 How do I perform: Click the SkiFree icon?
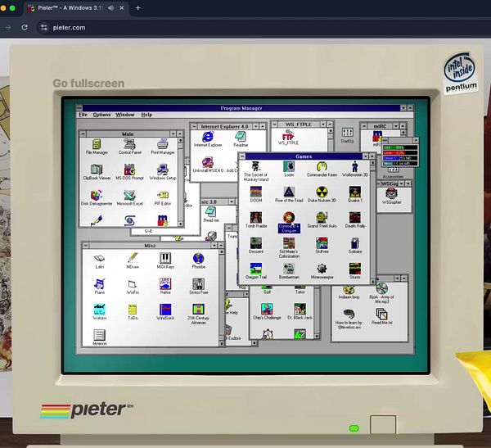coord(322,246)
